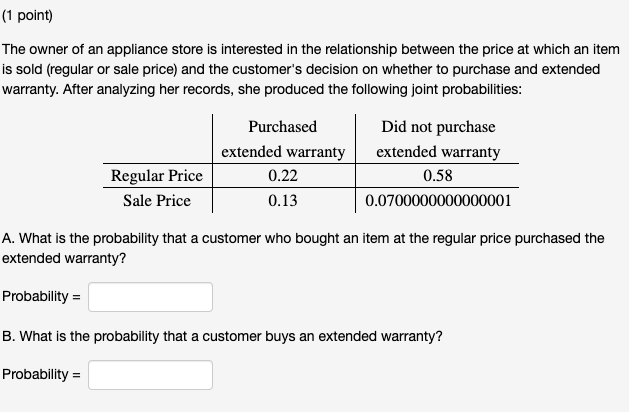
Task: Click the first Probability = label
Action: (x=42, y=297)
